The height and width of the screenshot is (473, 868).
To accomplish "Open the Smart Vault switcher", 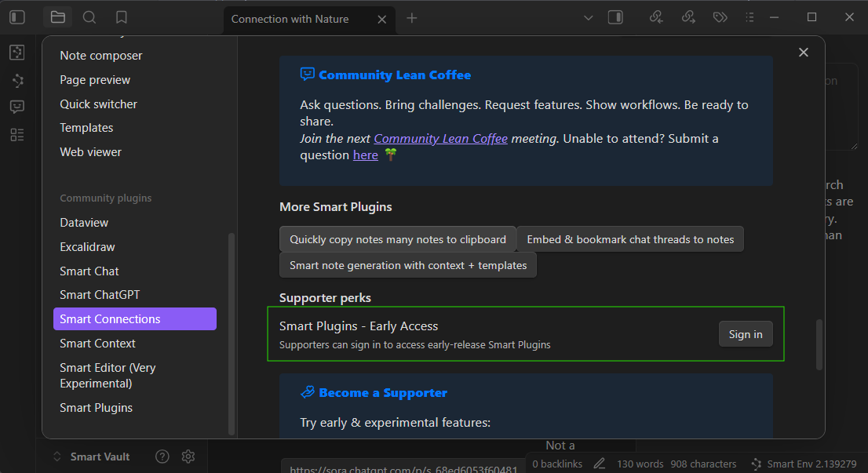I will click(x=91, y=457).
